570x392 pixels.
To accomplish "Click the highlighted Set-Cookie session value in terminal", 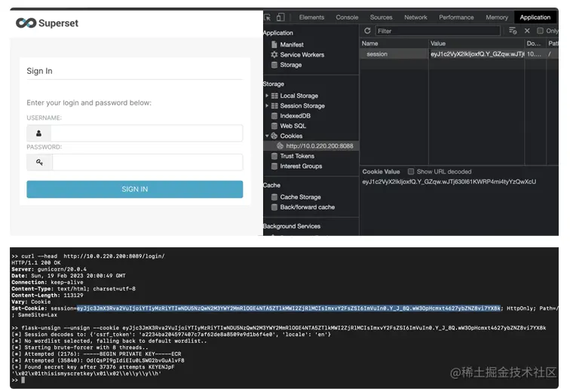I will click(288, 308).
